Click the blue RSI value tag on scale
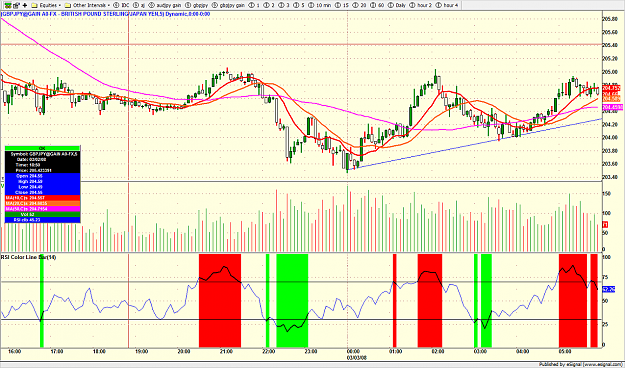Image resolution: width=625 pixels, height=368 pixels. click(608, 289)
